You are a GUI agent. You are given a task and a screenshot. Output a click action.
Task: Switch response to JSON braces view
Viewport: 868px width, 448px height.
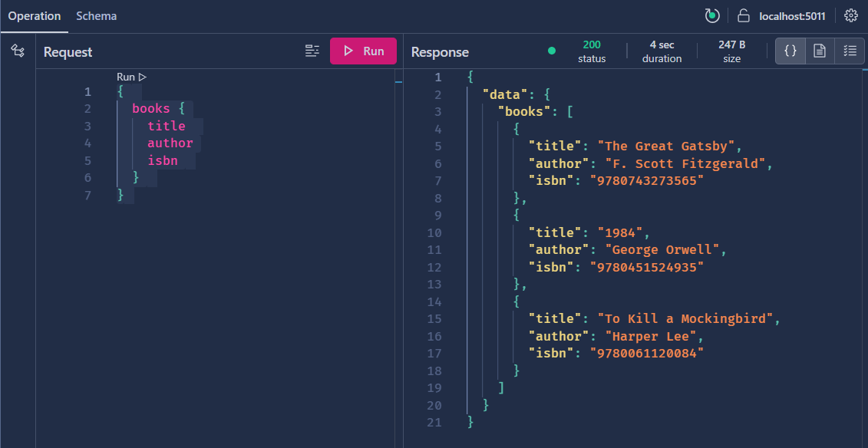(790, 51)
